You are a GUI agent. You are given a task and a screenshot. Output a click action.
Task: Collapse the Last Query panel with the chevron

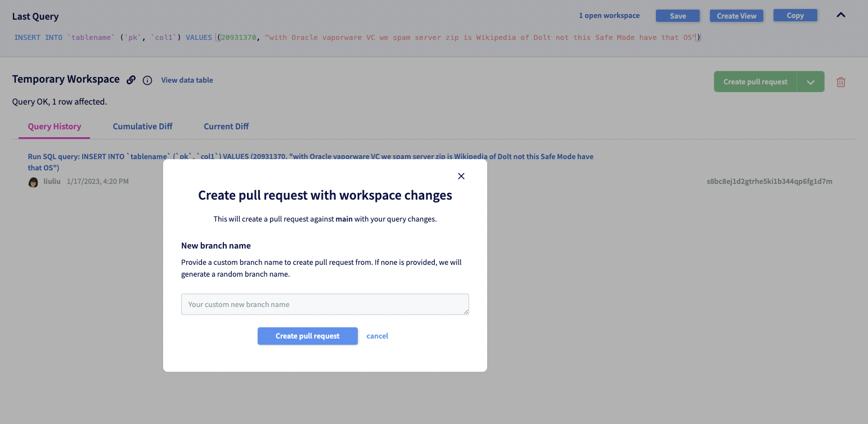(x=841, y=15)
